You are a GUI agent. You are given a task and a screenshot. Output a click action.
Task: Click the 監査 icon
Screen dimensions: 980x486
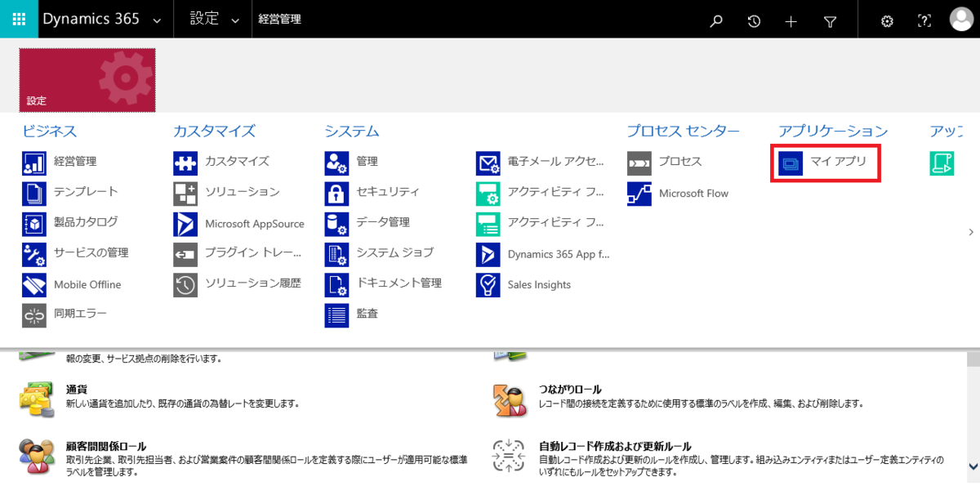click(336, 315)
